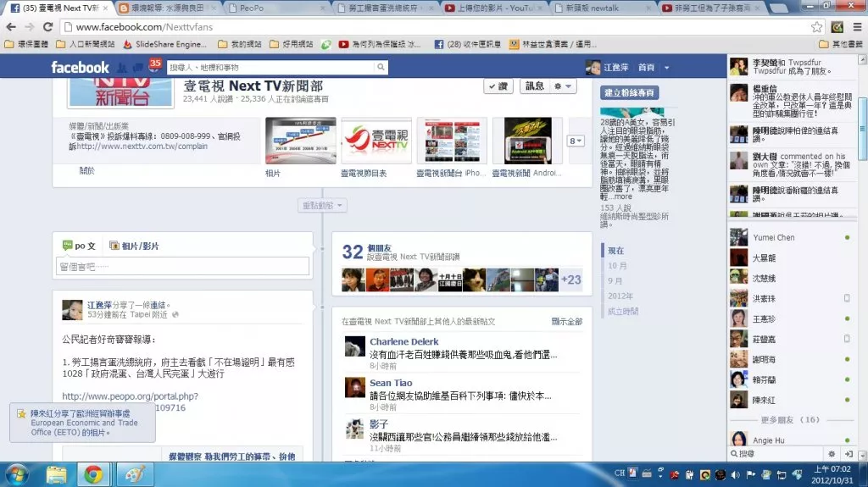Click the Chrome icon in the taskbar
Screen dimensions: 868x487
93,475
